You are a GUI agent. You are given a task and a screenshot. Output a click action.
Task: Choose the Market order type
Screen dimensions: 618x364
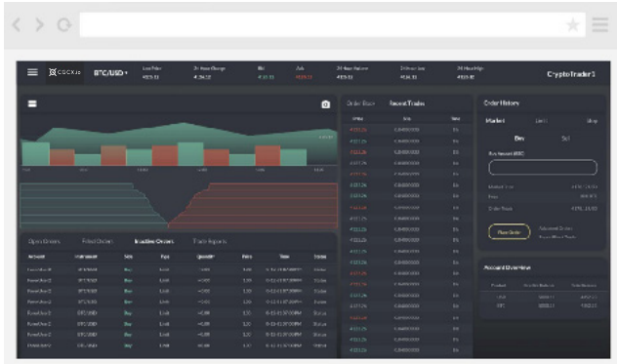tap(495, 121)
